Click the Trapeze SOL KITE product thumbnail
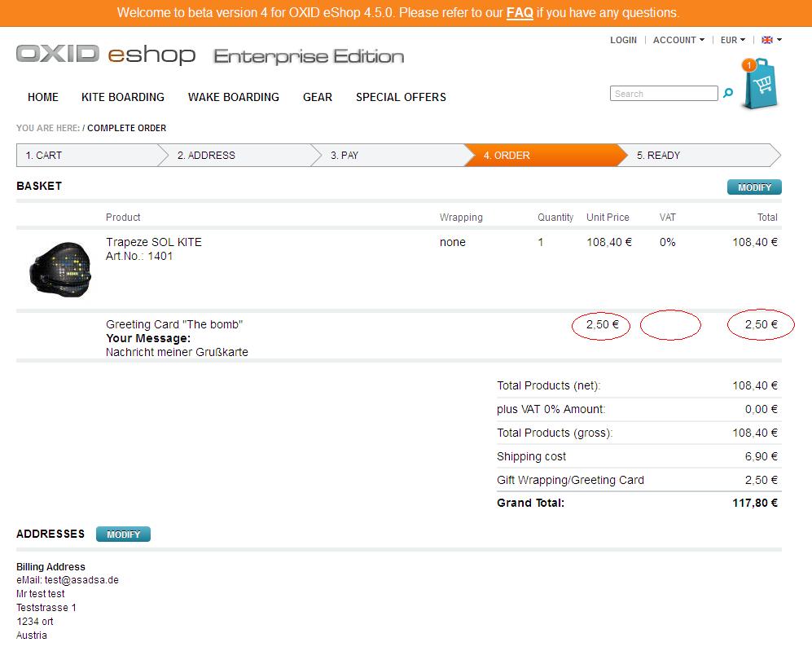The height and width of the screenshot is (651, 812). click(59, 270)
